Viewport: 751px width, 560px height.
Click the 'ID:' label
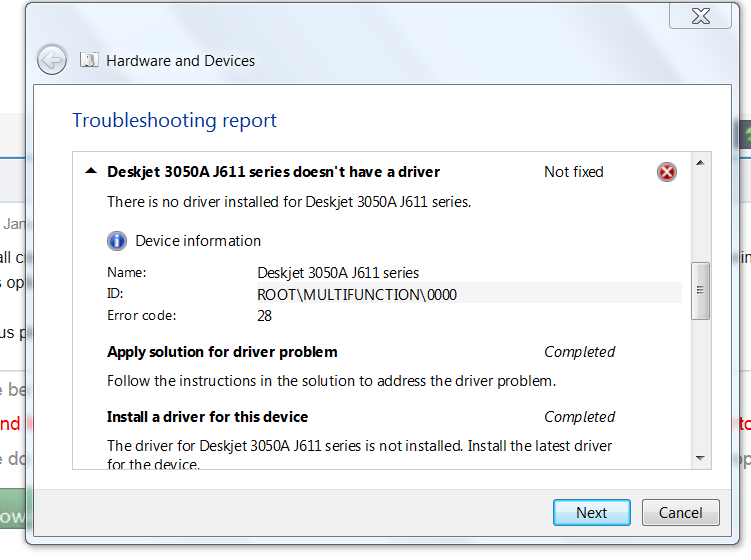115,294
